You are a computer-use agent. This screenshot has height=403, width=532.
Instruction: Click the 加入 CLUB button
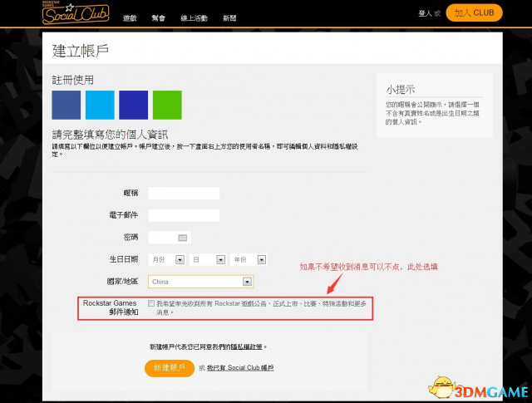(x=474, y=13)
